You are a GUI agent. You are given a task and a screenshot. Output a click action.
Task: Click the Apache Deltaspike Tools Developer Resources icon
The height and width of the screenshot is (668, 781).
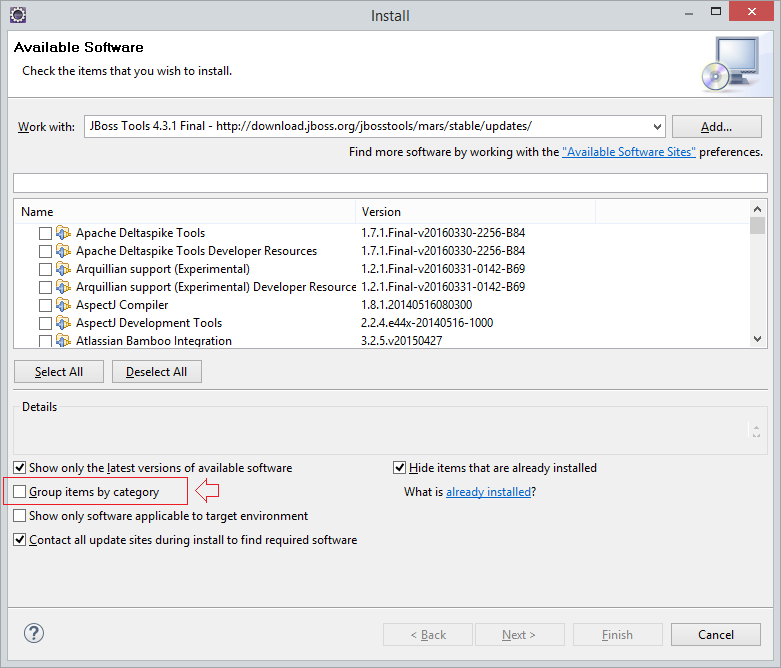63,251
